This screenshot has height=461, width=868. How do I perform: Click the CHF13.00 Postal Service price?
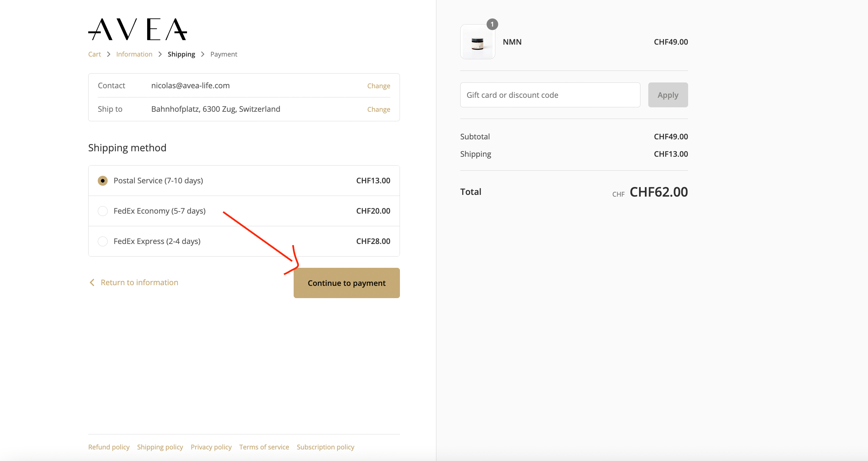(x=373, y=181)
